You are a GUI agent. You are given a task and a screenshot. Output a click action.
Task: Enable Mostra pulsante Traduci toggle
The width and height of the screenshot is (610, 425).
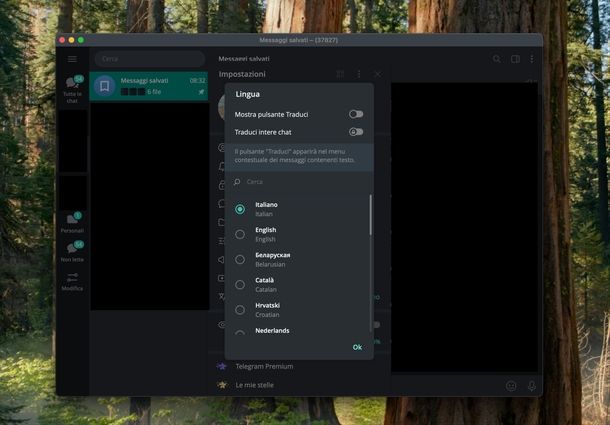click(356, 114)
